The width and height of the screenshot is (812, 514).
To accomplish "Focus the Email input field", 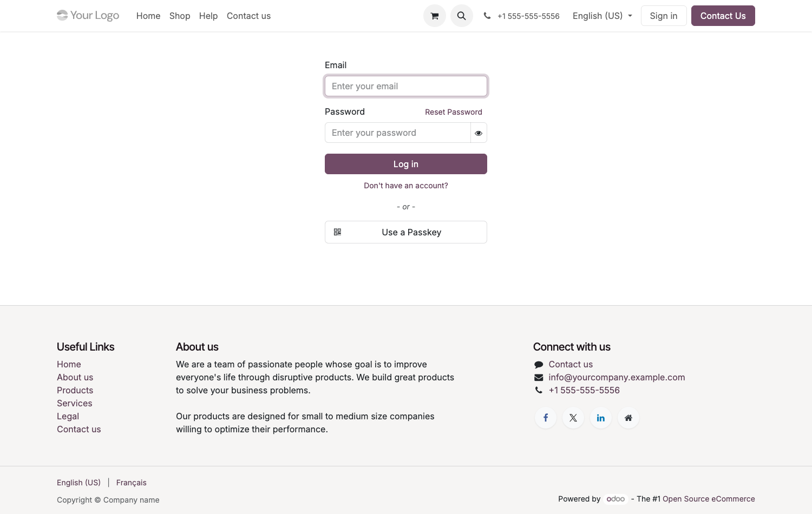I will pos(406,86).
